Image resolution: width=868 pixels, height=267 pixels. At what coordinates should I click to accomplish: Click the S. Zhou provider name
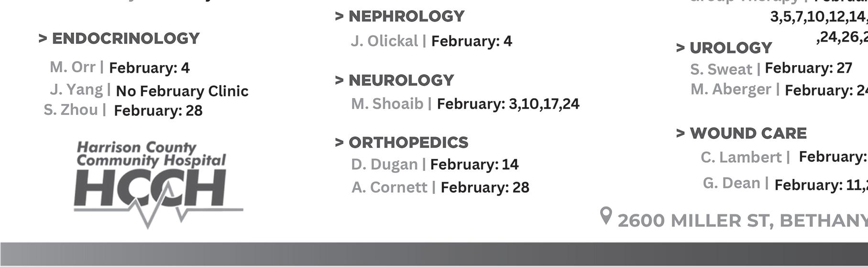(71, 110)
